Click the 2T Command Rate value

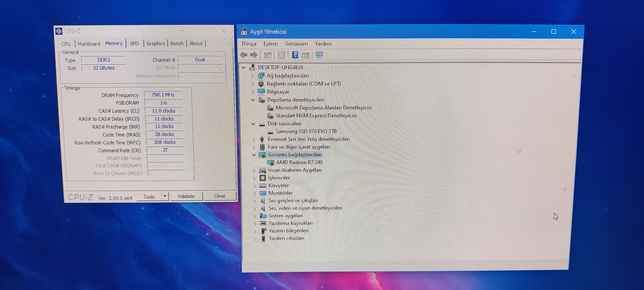(x=165, y=150)
